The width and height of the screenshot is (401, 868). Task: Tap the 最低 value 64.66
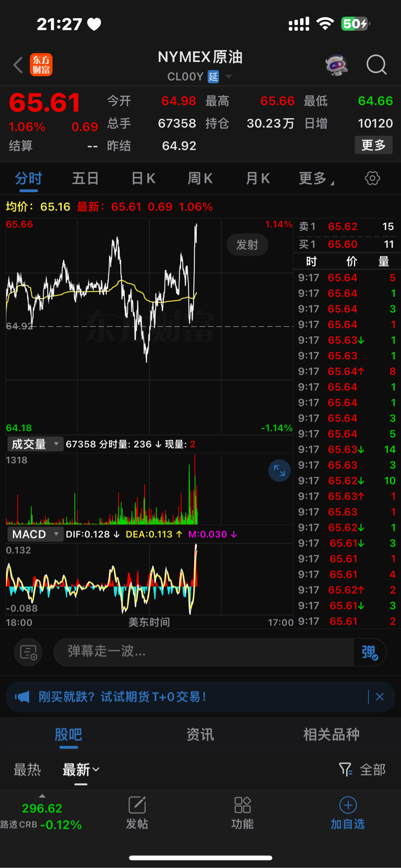tap(375, 101)
